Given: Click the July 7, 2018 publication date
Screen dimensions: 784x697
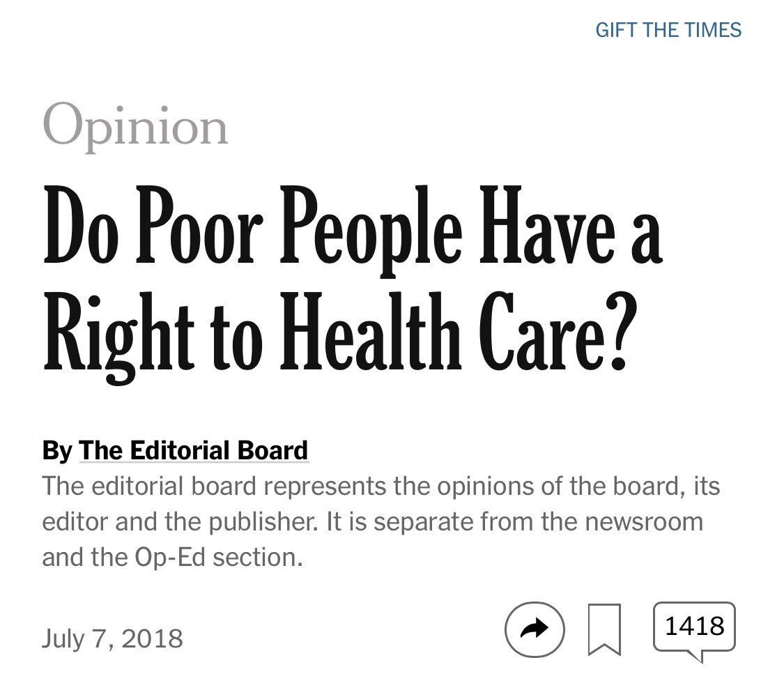Looking at the screenshot, I should tap(112, 638).
